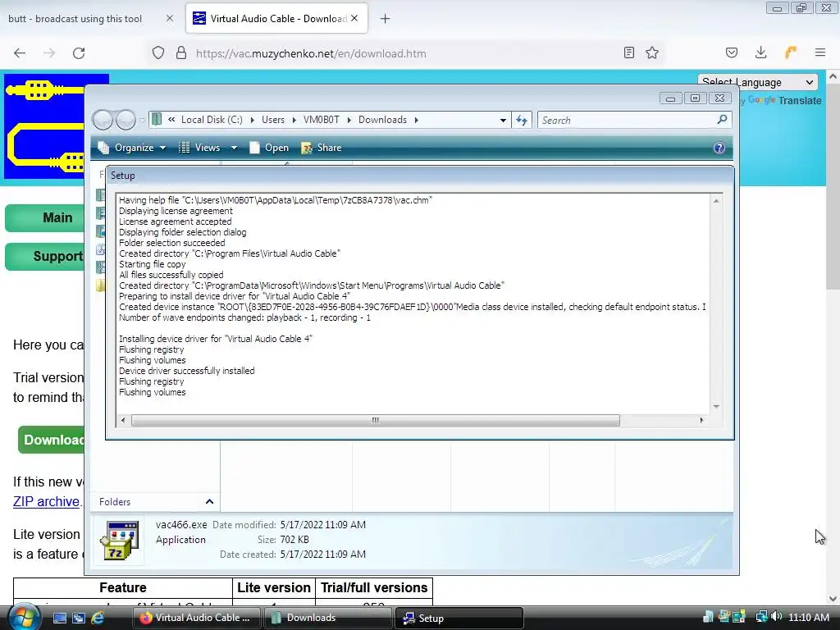Open the network tray icon
This screenshot has height=630, width=840.
pos(761,617)
